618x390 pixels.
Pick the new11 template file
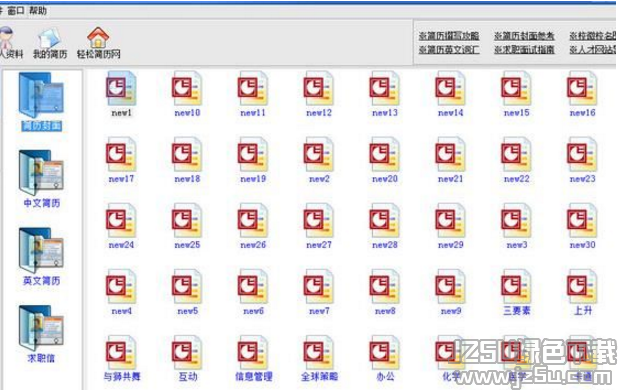coord(253,94)
